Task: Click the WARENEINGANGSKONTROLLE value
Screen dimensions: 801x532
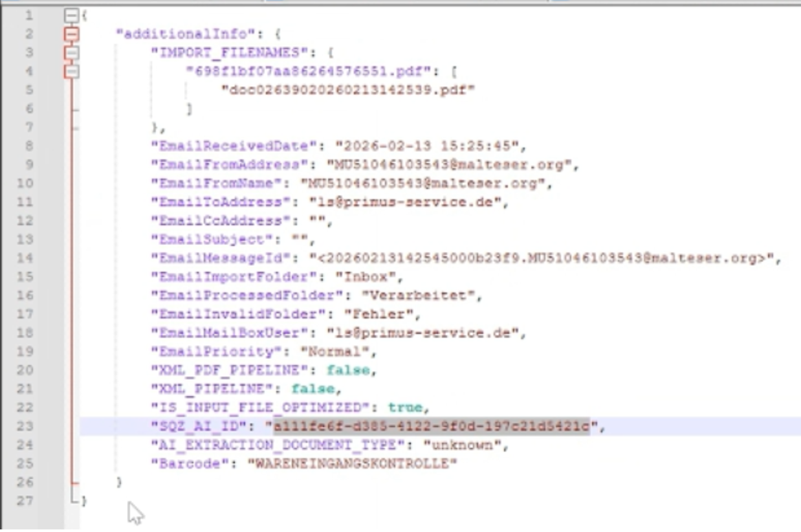Action: point(352,463)
